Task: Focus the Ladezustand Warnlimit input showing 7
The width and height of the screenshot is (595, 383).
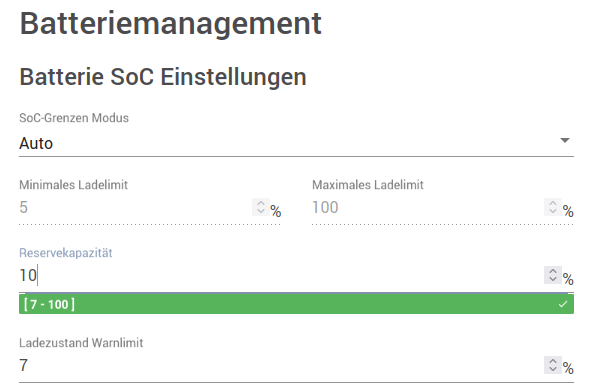Action: tap(281, 365)
